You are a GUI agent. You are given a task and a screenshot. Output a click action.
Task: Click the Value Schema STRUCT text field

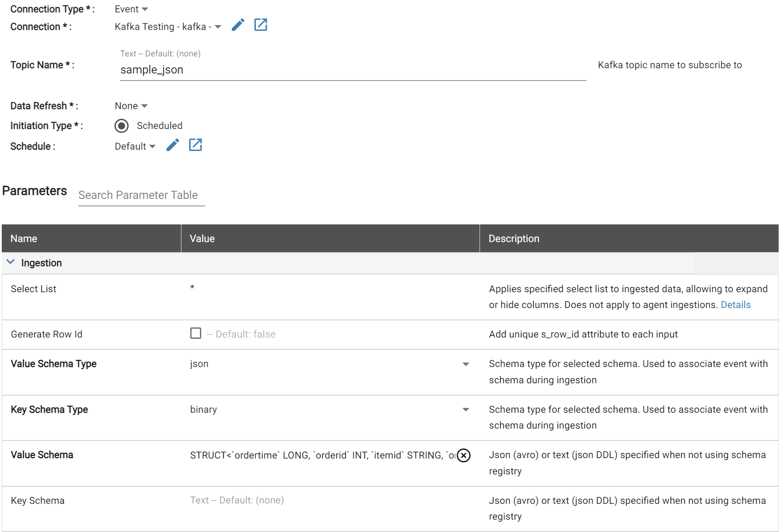[322, 455]
